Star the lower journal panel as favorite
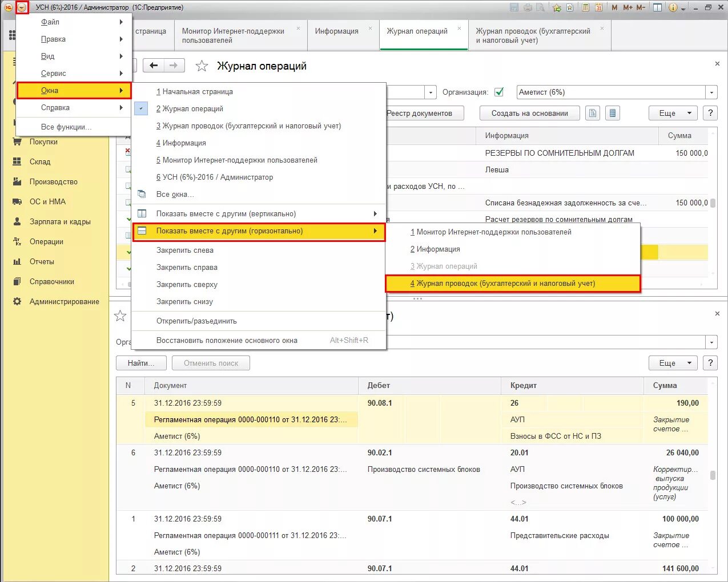Image resolution: width=728 pixels, height=582 pixels. coord(120,316)
